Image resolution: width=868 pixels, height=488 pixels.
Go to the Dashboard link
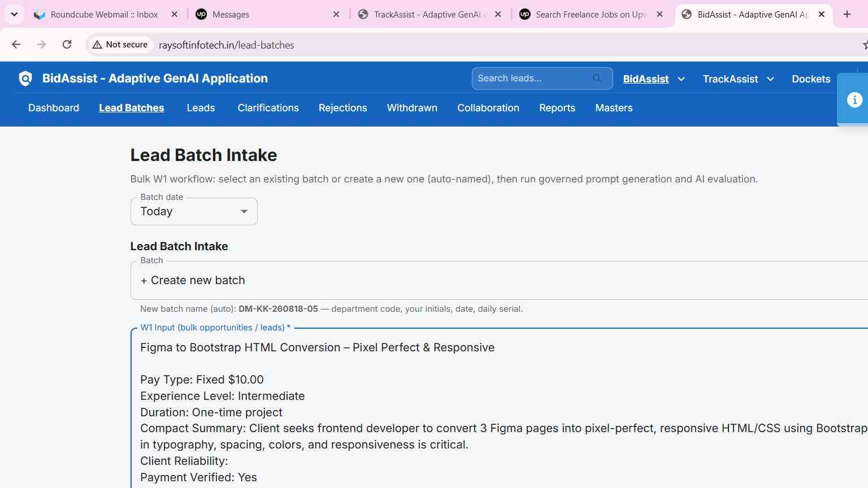click(x=54, y=108)
